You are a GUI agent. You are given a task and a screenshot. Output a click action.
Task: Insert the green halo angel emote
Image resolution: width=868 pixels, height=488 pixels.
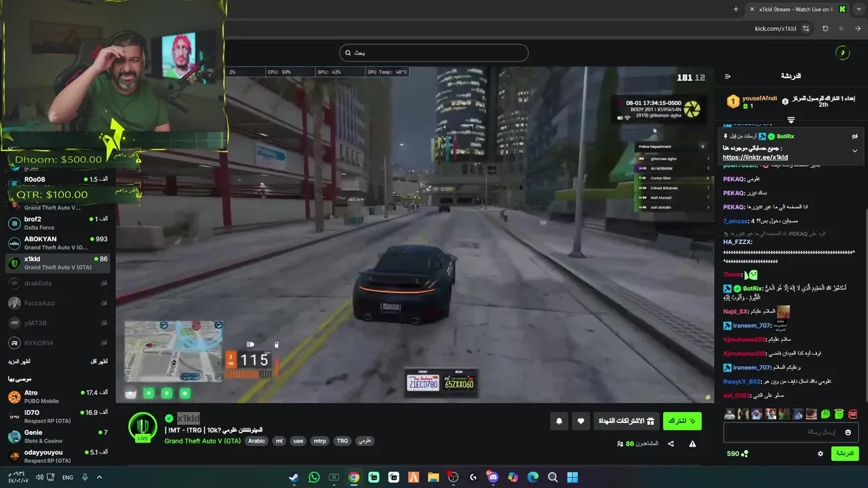coord(839,414)
